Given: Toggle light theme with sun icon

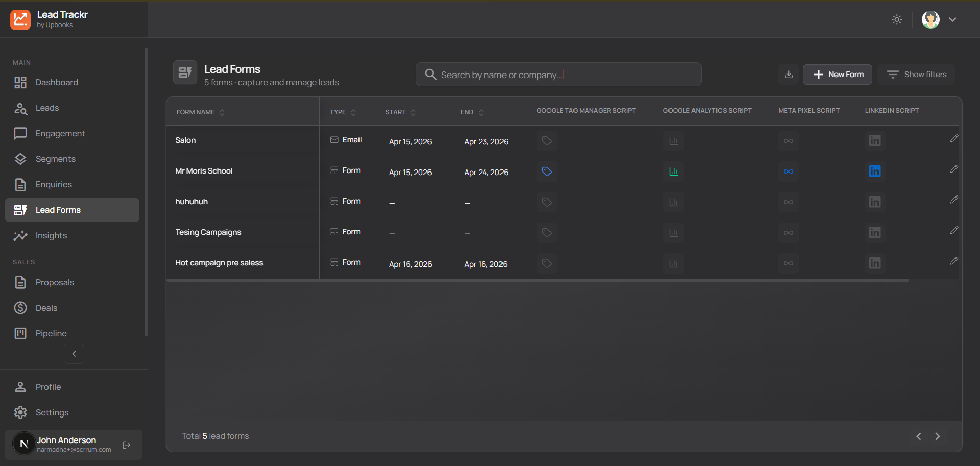Looking at the screenshot, I should [x=897, y=20].
